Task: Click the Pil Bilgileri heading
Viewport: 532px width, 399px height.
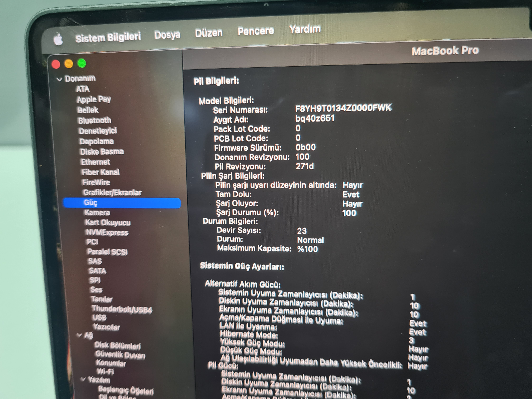Action: pyautogui.click(x=216, y=81)
